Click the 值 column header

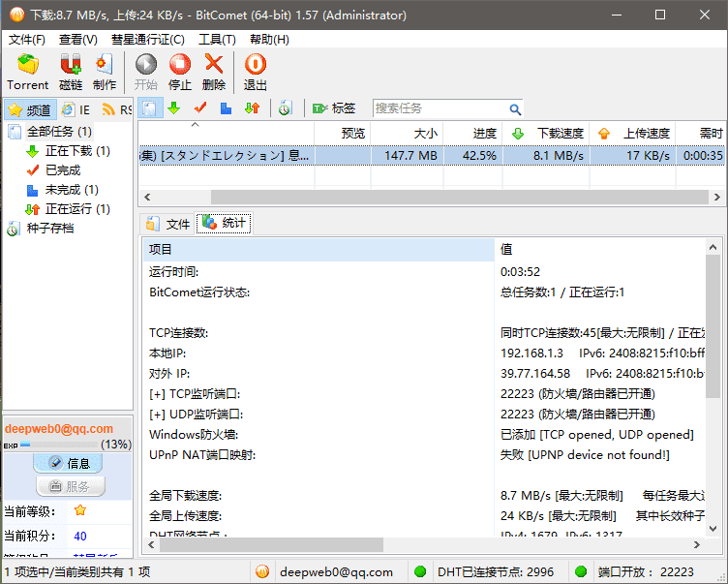600,250
